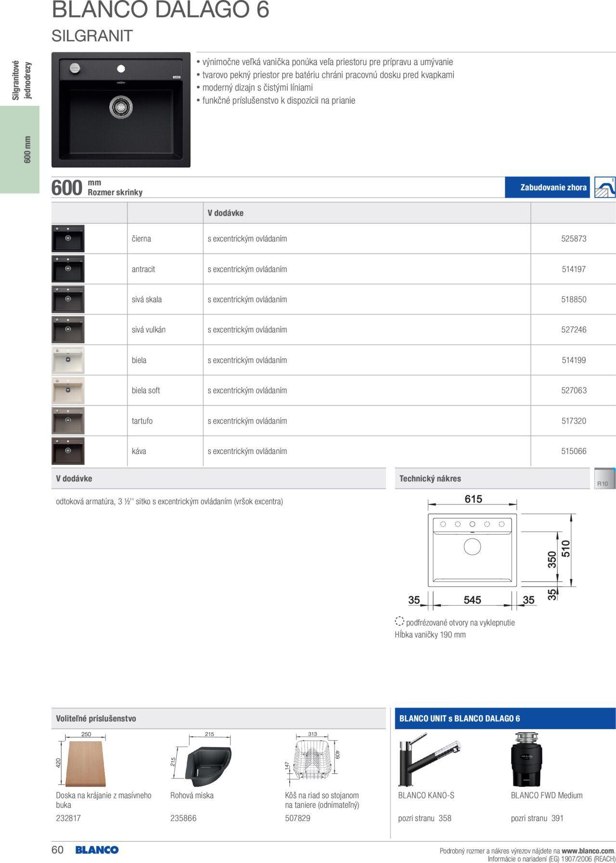
Task: Select the biela white sink color swatch
Action: click(68, 360)
